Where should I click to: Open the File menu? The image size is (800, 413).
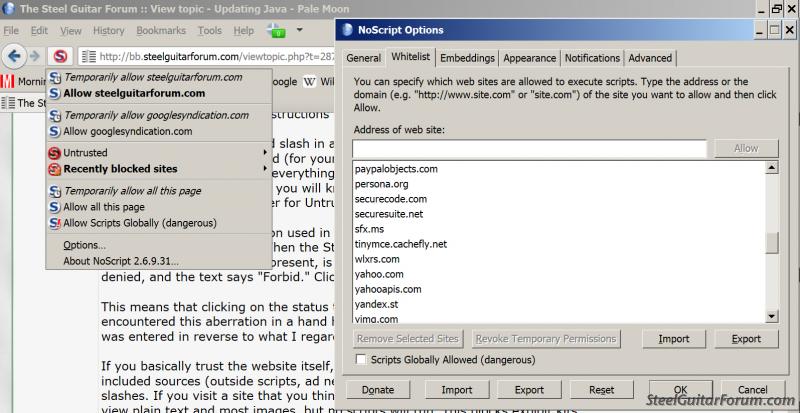click(x=11, y=31)
